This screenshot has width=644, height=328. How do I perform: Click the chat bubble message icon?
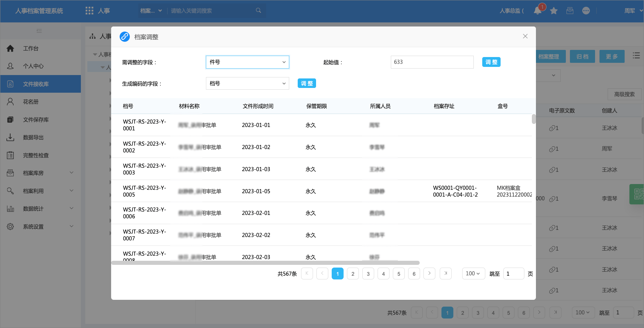[586, 11]
